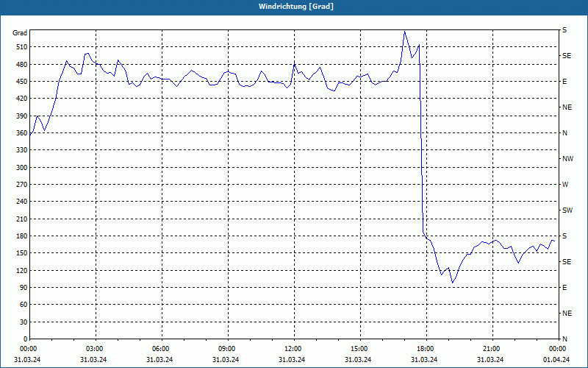Select the N compass label level with 360
The image size is (588, 368).
[565, 133]
